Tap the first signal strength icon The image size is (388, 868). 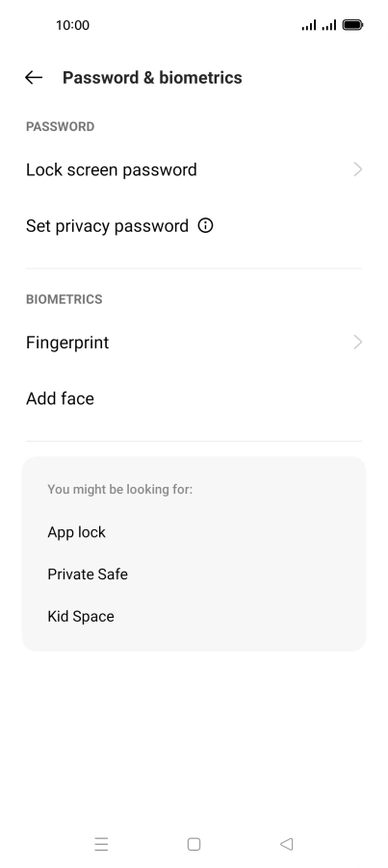click(x=309, y=25)
